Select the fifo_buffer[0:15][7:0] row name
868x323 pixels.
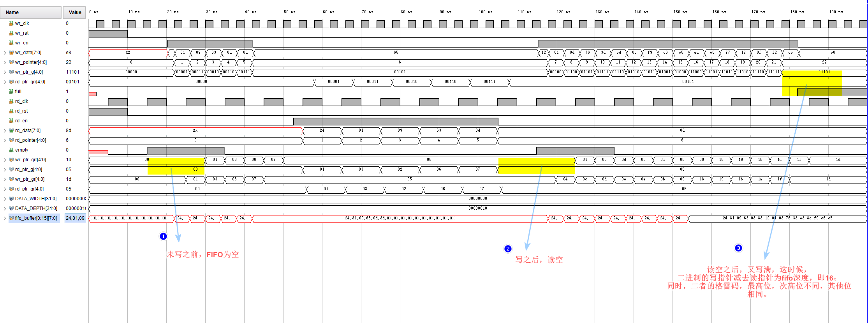[36, 218]
